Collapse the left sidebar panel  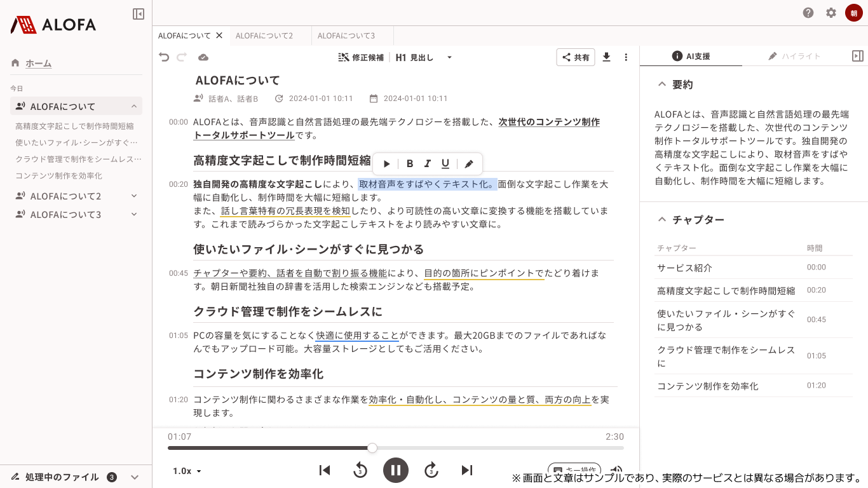point(139,14)
